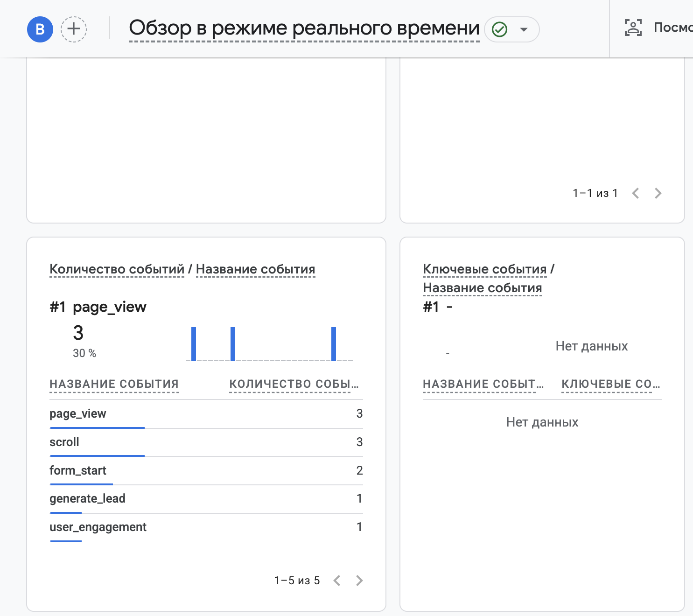Click the '#1 page_view' top event heading

coord(98,307)
